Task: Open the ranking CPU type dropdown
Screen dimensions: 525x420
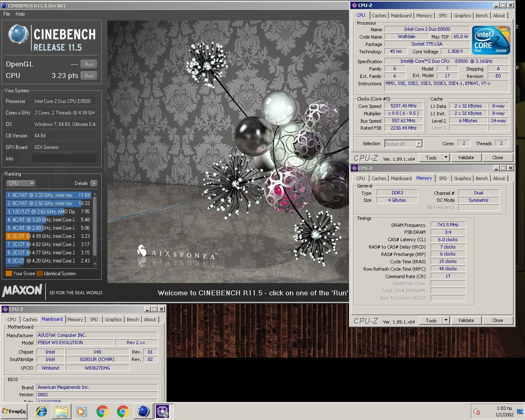Action: click(x=21, y=183)
